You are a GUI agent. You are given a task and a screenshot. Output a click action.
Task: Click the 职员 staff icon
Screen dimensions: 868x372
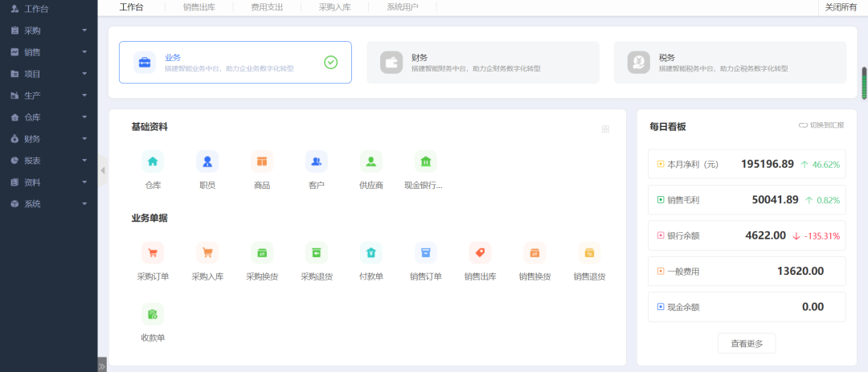point(207,162)
